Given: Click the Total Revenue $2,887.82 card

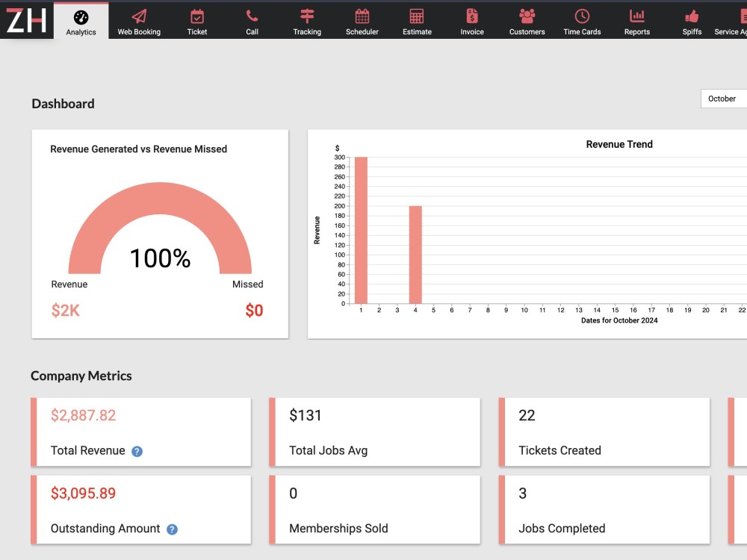Looking at the screenshot, I should coord(141,432).
